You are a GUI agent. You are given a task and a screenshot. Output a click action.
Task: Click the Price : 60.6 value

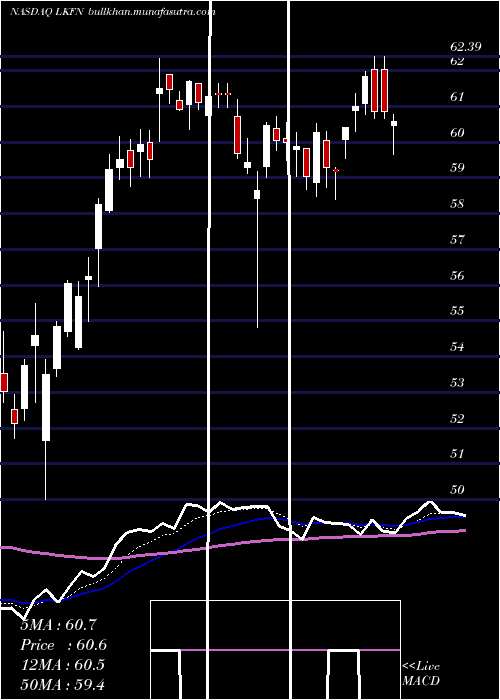[x=63, y=645]
